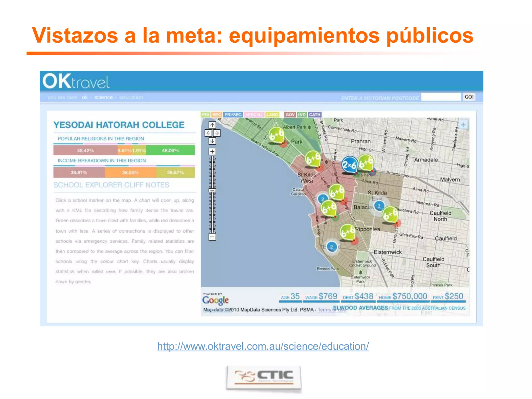Viewport: 532px width, 399px height.
Task: Click the zoom slider handle
Action: (x=212, y=190)
